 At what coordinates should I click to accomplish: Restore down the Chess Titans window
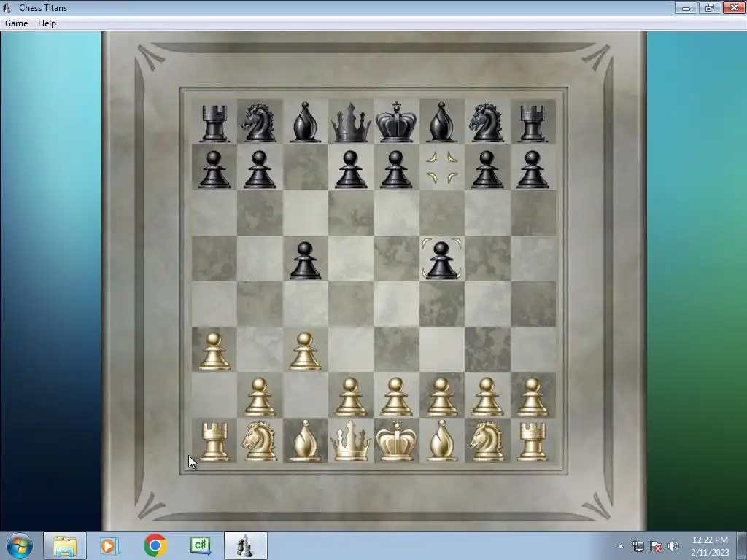coord(710,7)
